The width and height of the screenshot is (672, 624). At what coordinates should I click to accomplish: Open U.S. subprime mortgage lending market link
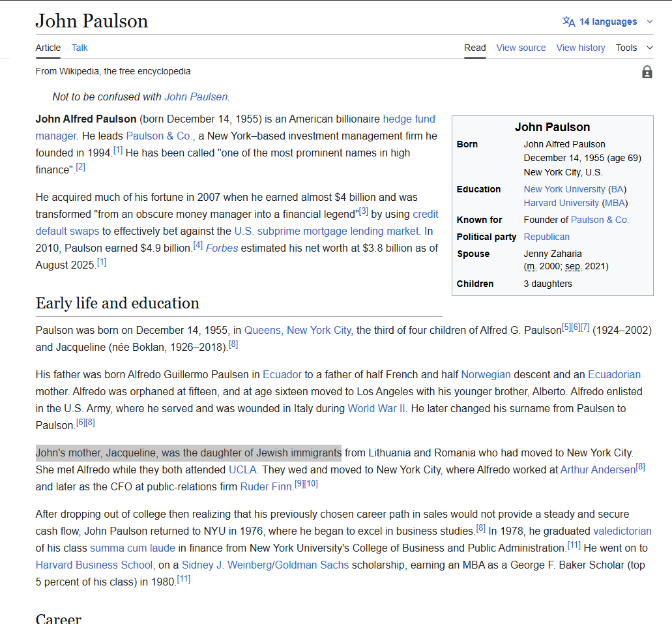[326, 231]
